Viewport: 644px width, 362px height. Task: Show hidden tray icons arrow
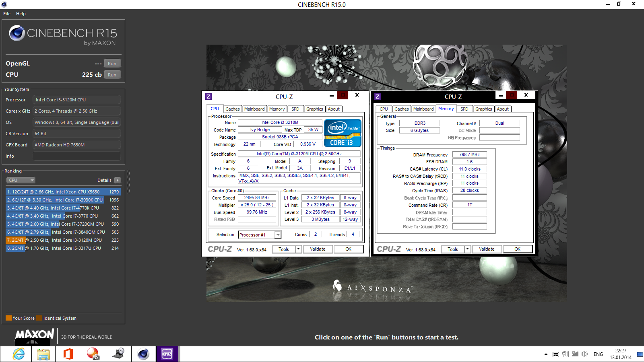546,354
